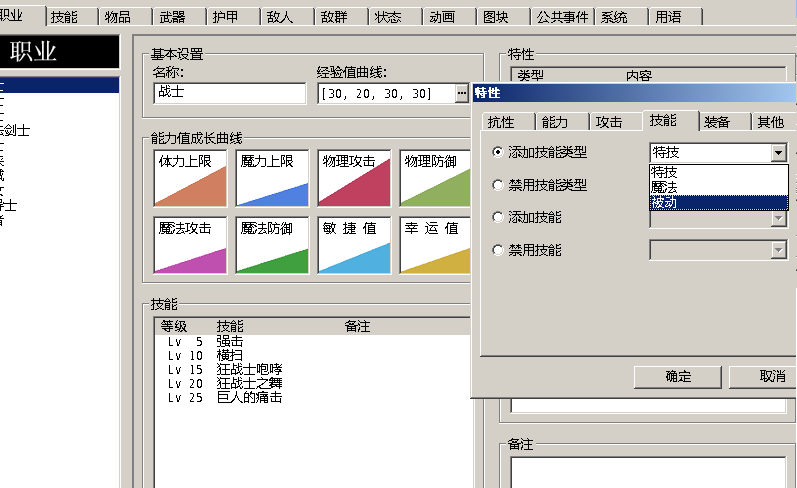This screenshot has width=797, height=488.
Task: Click the 等级 column header
Action: (174, 326)
